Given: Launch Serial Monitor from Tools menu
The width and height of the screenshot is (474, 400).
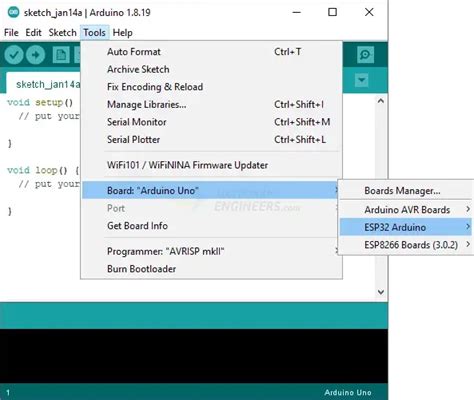Looking at the screenshot, I should pyautogui.click(x=211, y=122).
